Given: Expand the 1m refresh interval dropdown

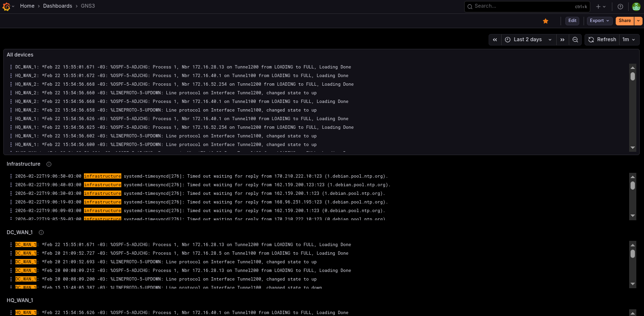Looking at the screenshot, I should coord(629,40).
